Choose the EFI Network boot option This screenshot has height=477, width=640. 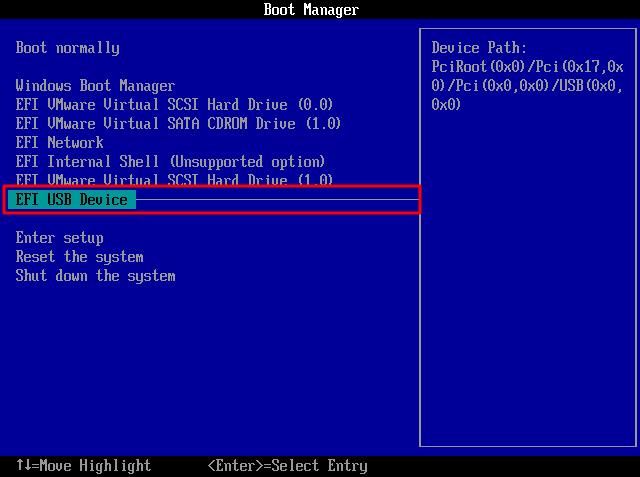(60, 142)
